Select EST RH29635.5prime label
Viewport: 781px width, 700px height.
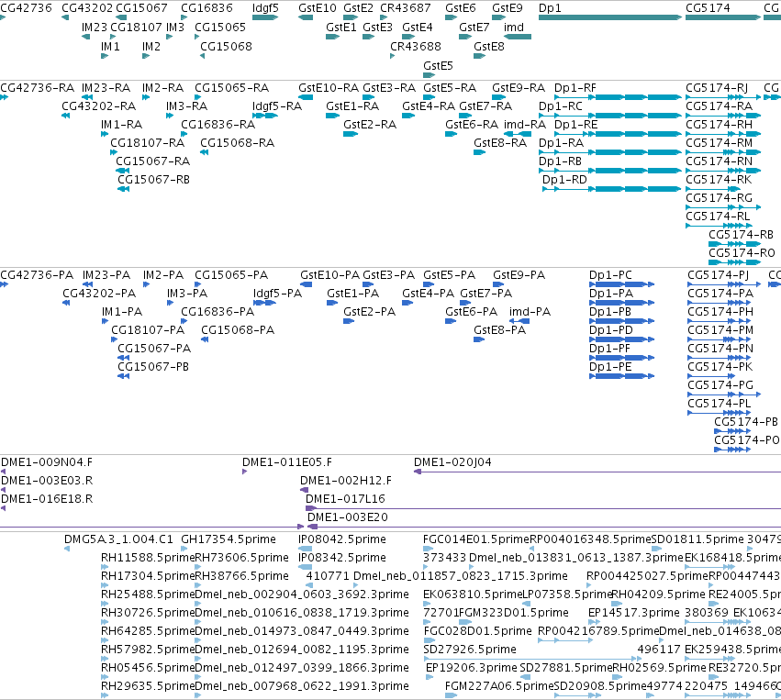click(x=148, y=686)
